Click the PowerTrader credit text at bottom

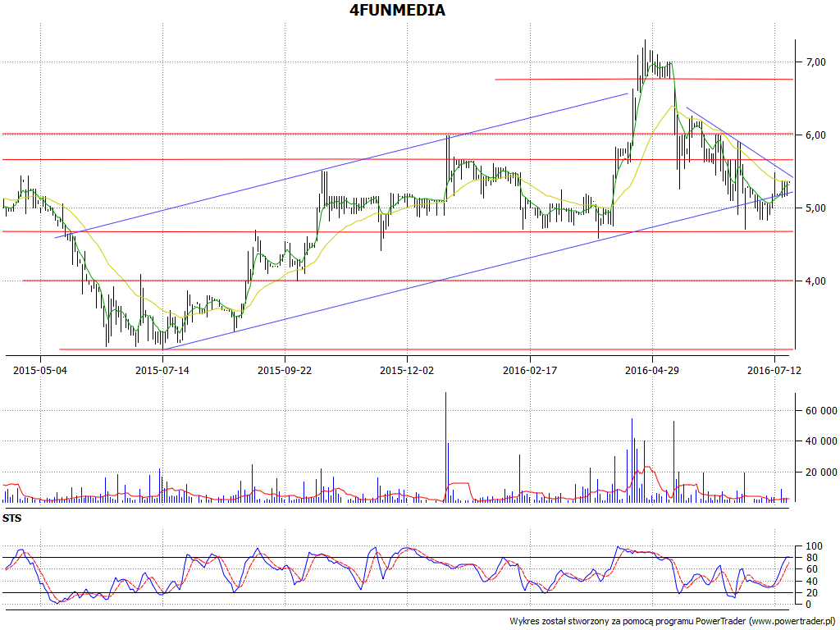(x=673, y=621)
